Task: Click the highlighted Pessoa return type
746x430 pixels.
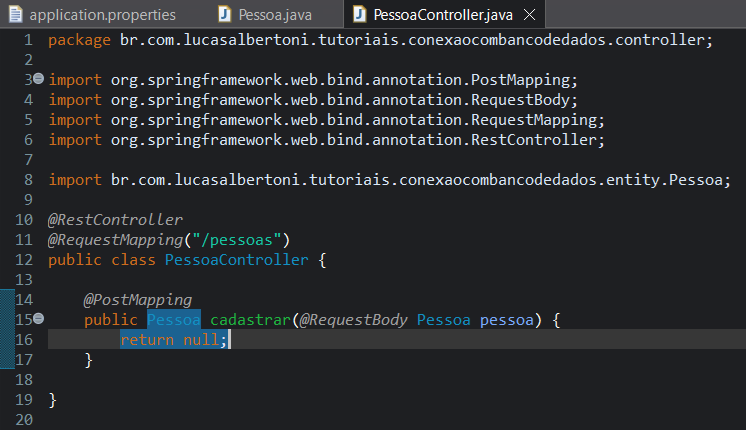Action: tap(174, 319)
